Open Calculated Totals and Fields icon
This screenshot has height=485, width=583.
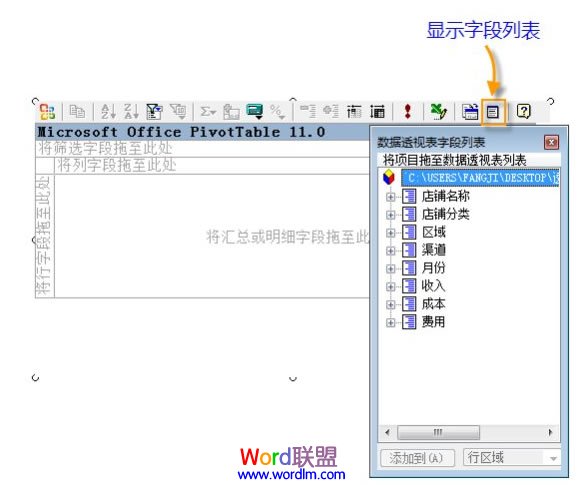pos(255,112)
